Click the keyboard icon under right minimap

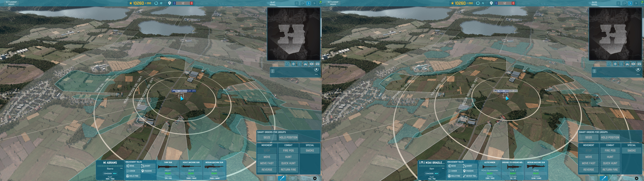point(639,64)
